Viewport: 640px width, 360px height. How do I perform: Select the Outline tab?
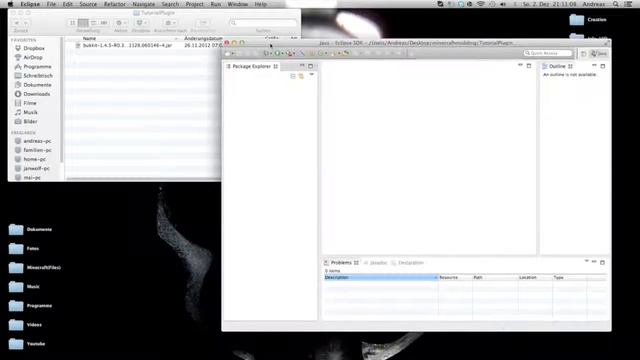click(557, 66)
